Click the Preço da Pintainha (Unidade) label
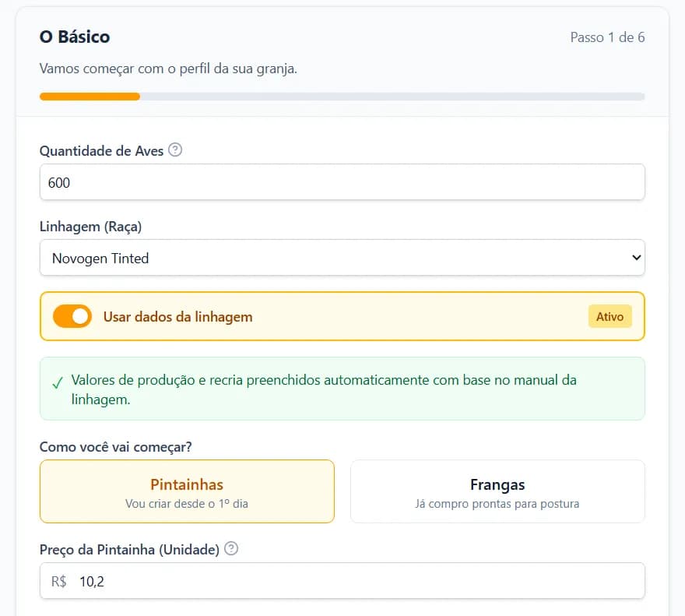Screen dimensions: 685x616 [129, 550]
